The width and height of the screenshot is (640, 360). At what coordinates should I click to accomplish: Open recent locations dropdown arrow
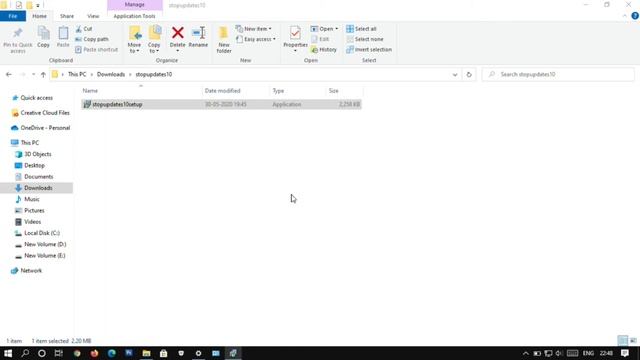pos(33,74)
